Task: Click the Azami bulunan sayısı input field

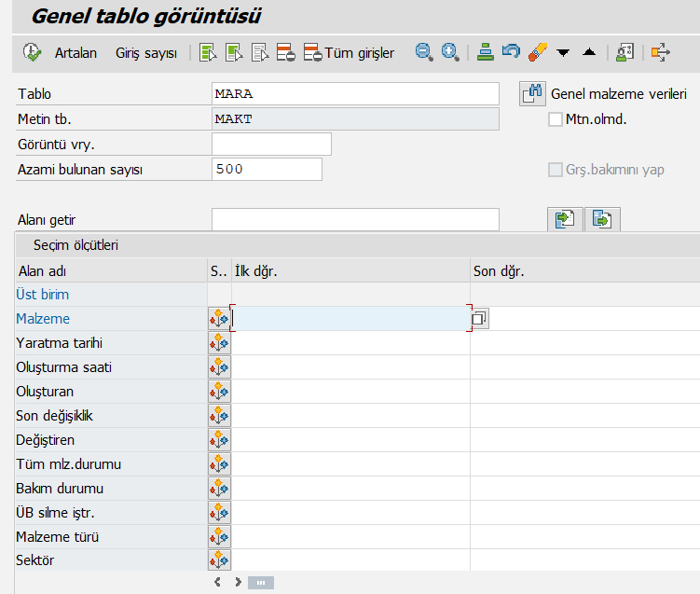Action: click(x=267, y=170)
